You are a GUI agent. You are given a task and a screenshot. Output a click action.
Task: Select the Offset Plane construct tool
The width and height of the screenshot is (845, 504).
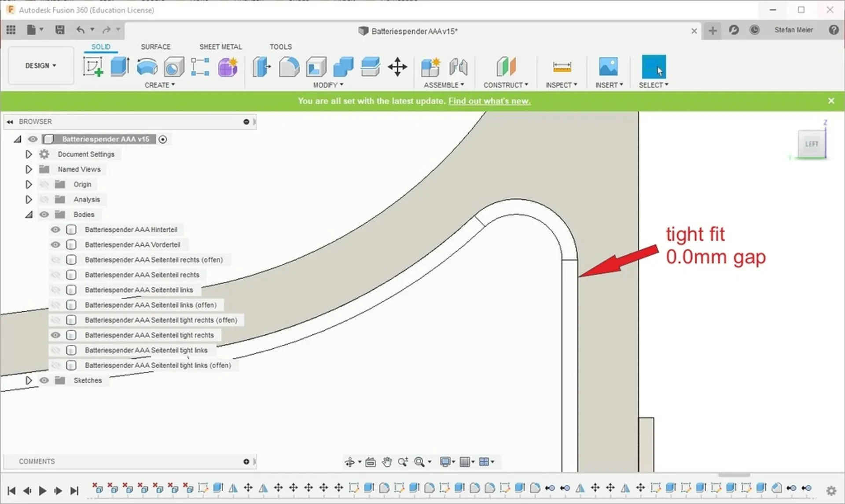506,67
